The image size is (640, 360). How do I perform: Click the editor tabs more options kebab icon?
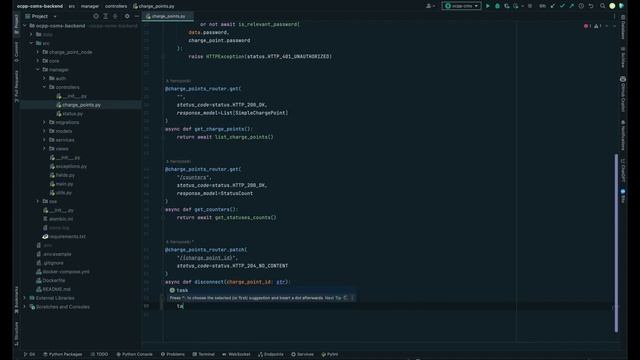pyautogui.click(x=614, y=16)
